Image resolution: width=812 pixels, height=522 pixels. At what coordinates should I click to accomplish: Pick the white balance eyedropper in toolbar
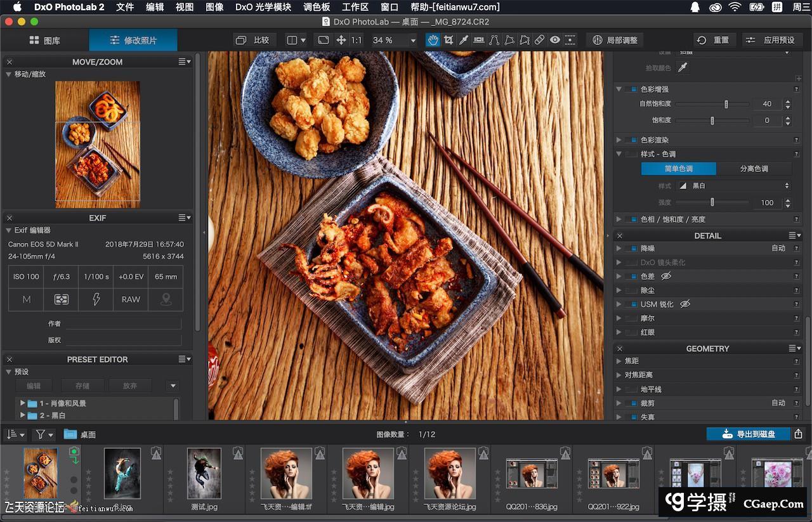[x=464, y=40]
